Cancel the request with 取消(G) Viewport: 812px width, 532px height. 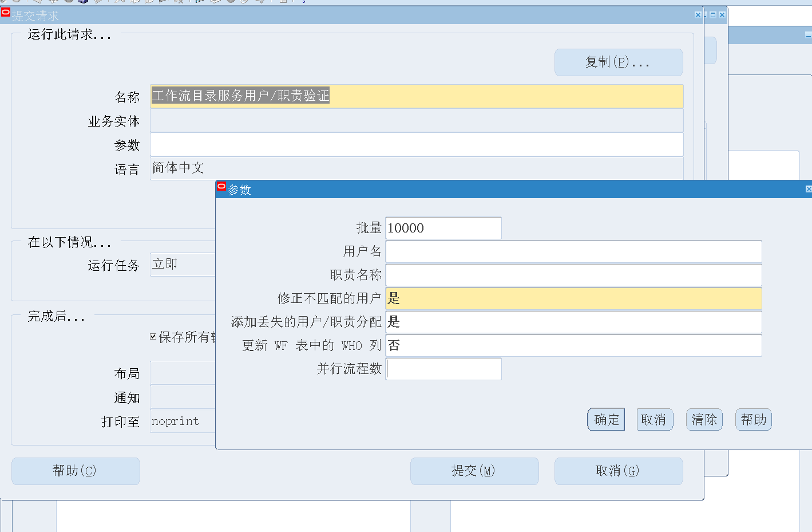point(619,471)
